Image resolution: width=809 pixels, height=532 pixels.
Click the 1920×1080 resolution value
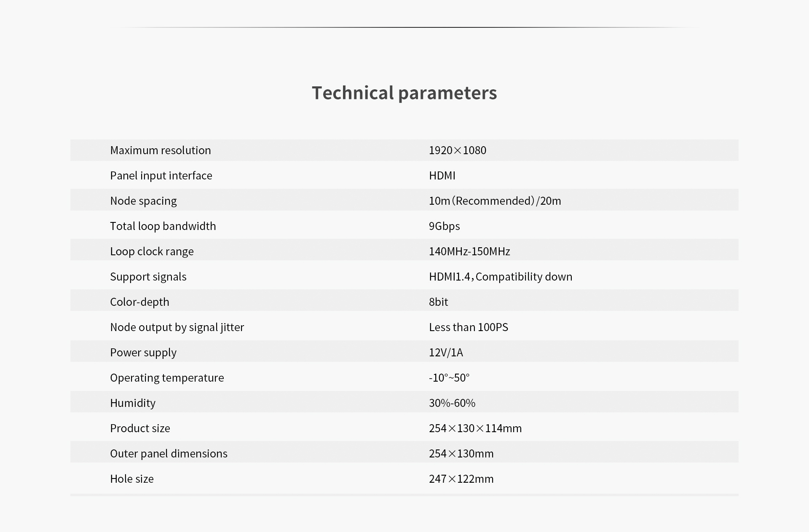(458, 150)
